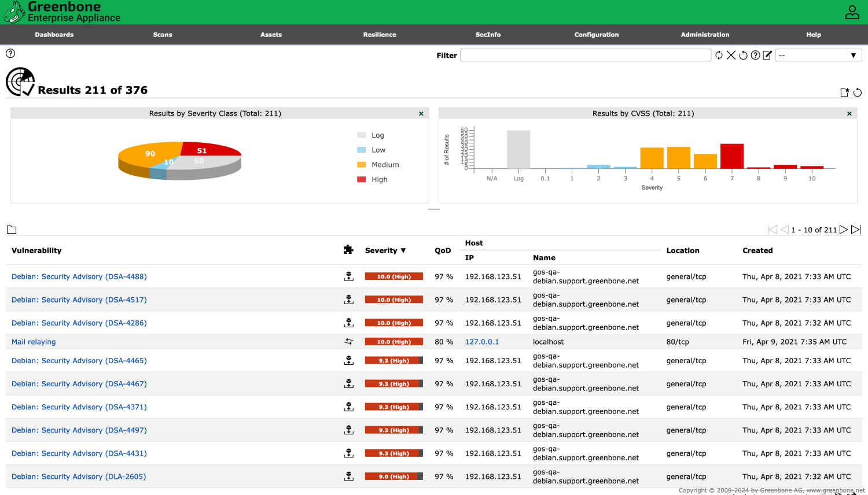Close the Results by CVSS chart
Screen dimensions: 868x495
click(x=849, y=113)
